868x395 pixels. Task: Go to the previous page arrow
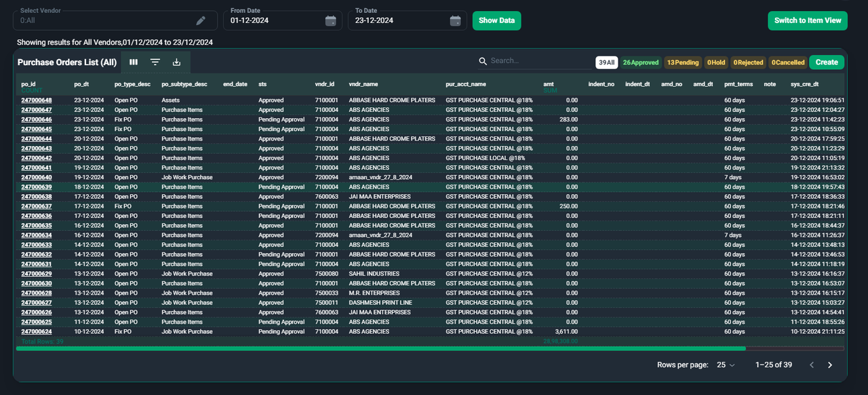(811, 365)
